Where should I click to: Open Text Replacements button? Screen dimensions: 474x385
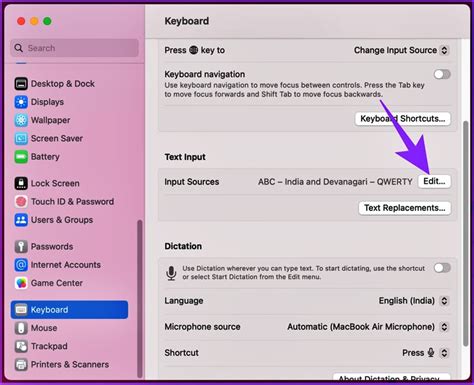point(405,208)
